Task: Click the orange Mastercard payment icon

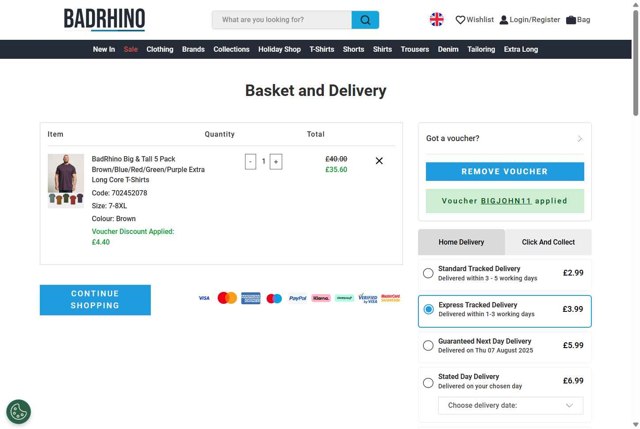Action: click(227, 298)
